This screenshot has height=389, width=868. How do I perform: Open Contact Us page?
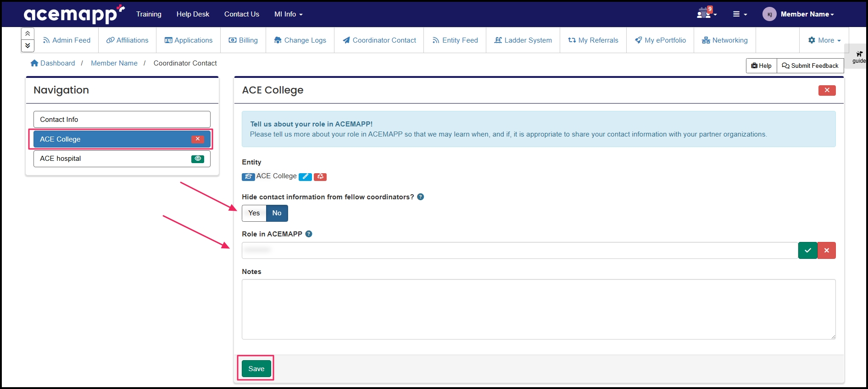pyautogui.click(x=242, y=14)
